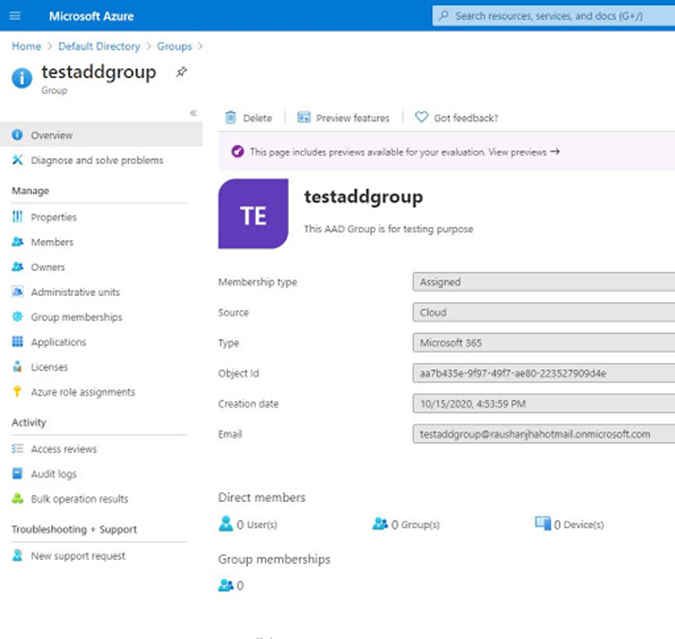Collapse the left navigation pane
This screenshot has height=639, width=675.
[x=193, y=113]
